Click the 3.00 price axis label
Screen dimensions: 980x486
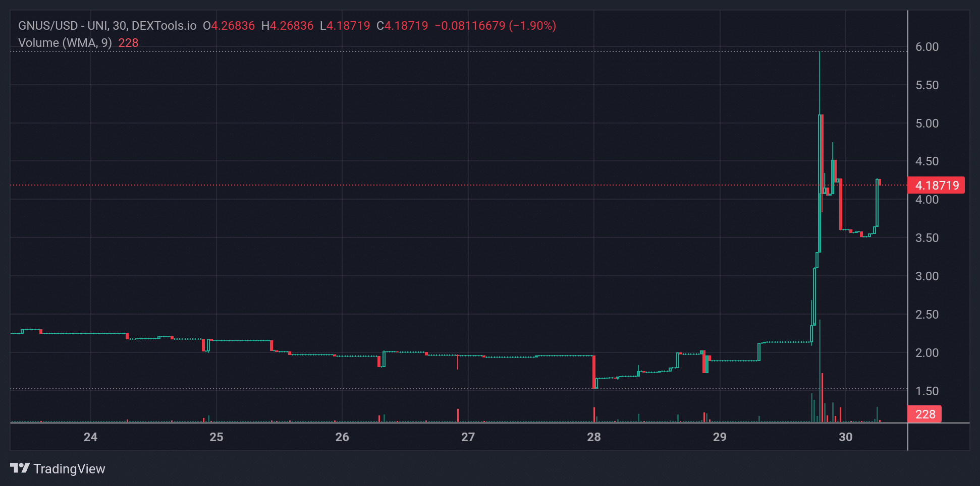(927, 276)
